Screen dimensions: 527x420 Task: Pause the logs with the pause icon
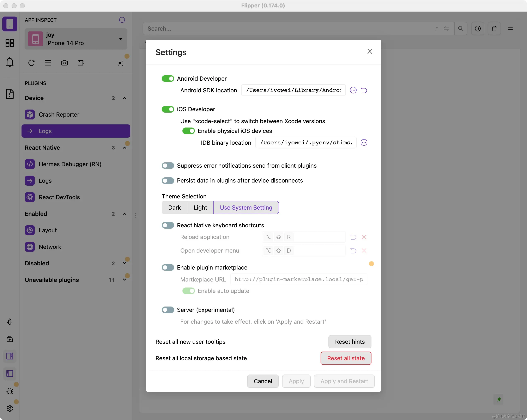point(478,29)
